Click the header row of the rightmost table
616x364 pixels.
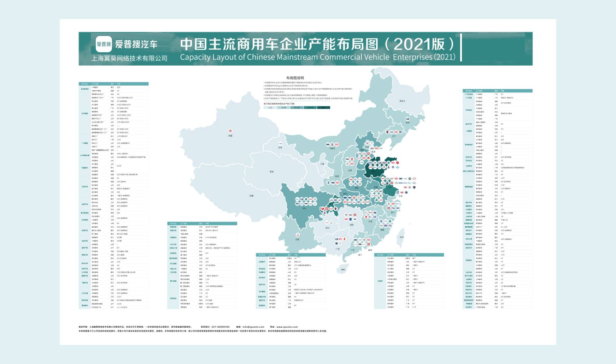(498, 91)
